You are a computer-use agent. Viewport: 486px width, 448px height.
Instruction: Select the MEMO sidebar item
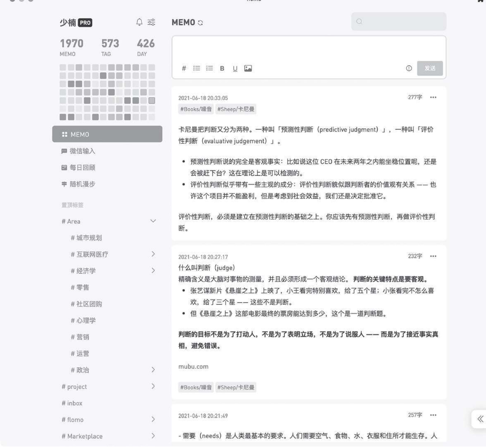(x=107, y=134)
